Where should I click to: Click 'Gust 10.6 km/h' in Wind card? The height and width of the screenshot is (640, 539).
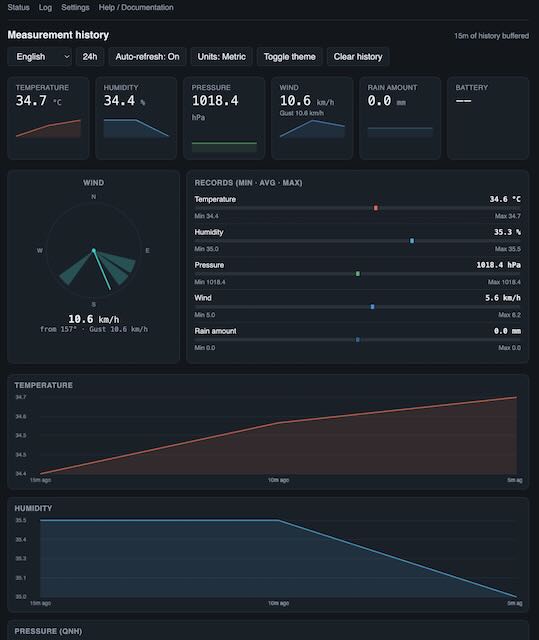[302, 113]
